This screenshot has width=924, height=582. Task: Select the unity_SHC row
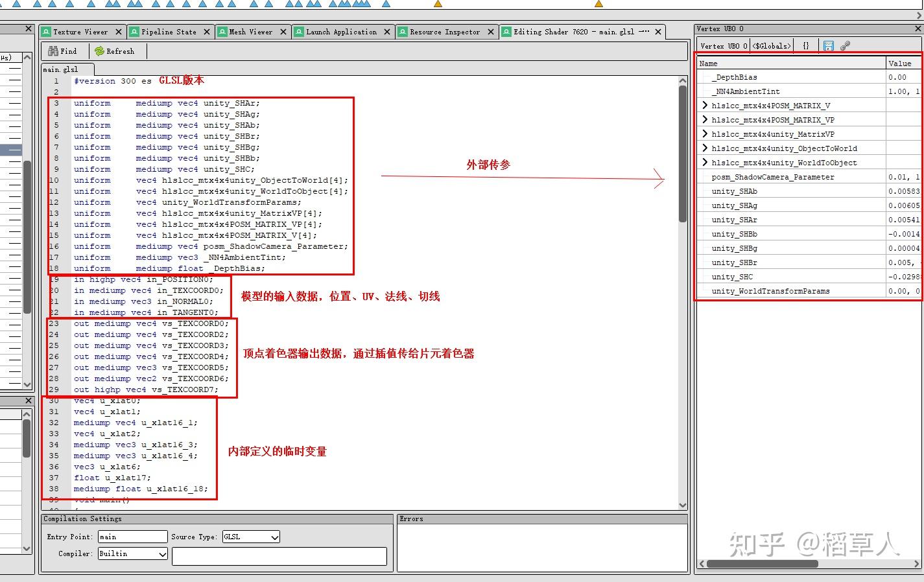click(809, 277)
